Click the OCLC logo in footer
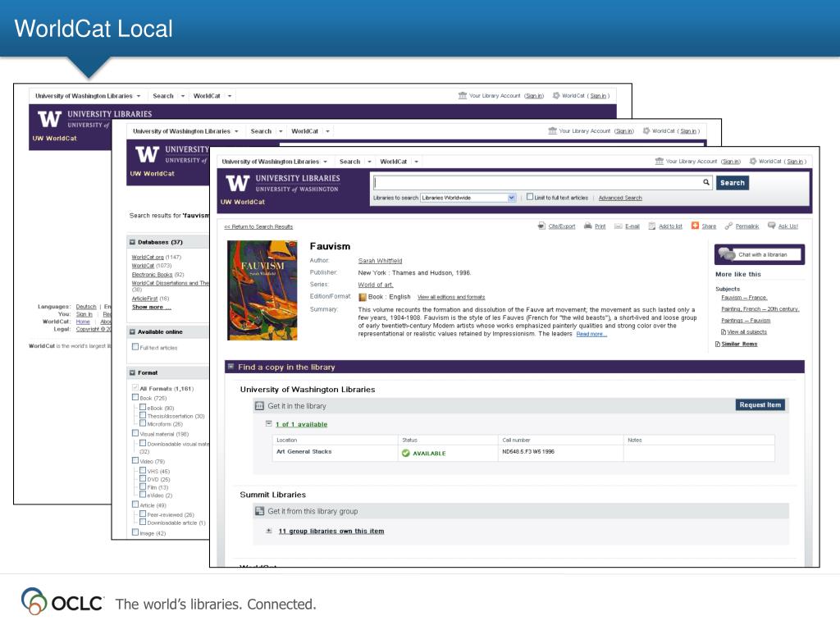 [62, 601]
